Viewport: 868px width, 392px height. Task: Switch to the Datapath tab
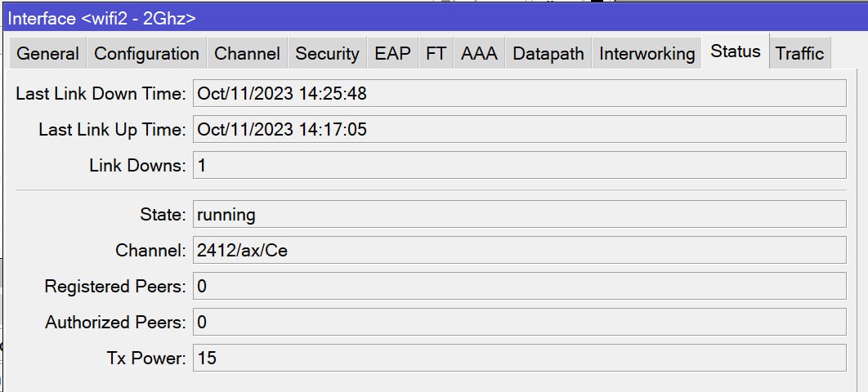(x=548, y=54)
